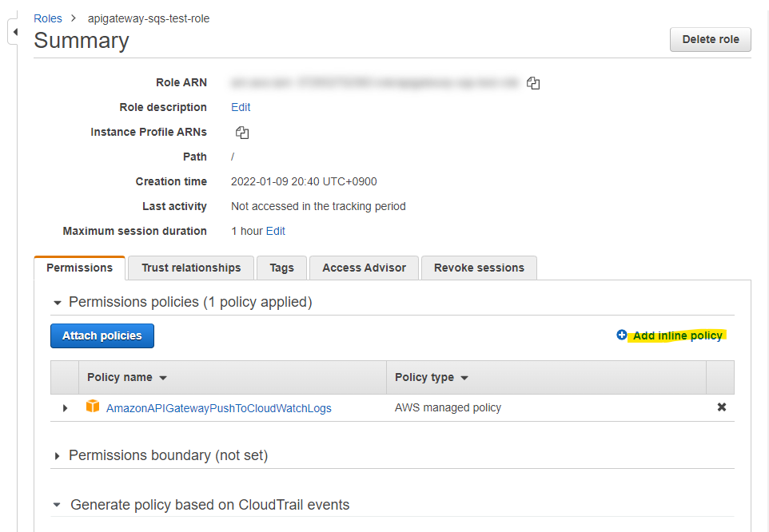769x532 pixels.
Task: Edit the role description
Action: click(240, 106)
